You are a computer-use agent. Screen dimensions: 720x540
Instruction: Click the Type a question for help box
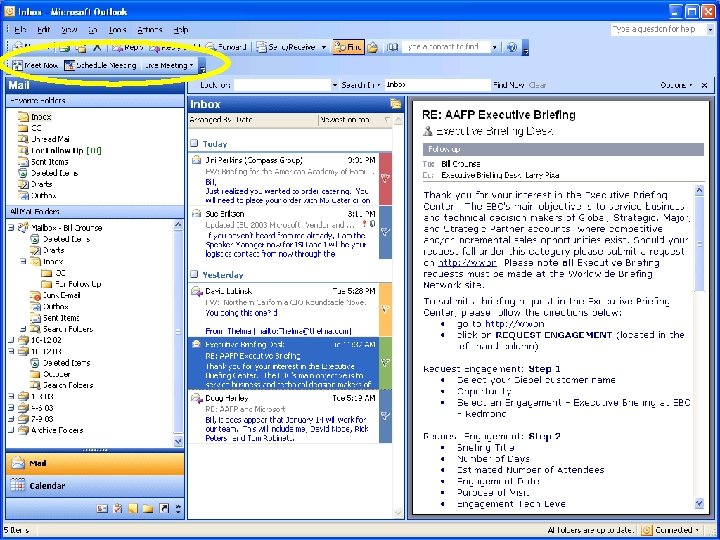(x=658, y=29)
